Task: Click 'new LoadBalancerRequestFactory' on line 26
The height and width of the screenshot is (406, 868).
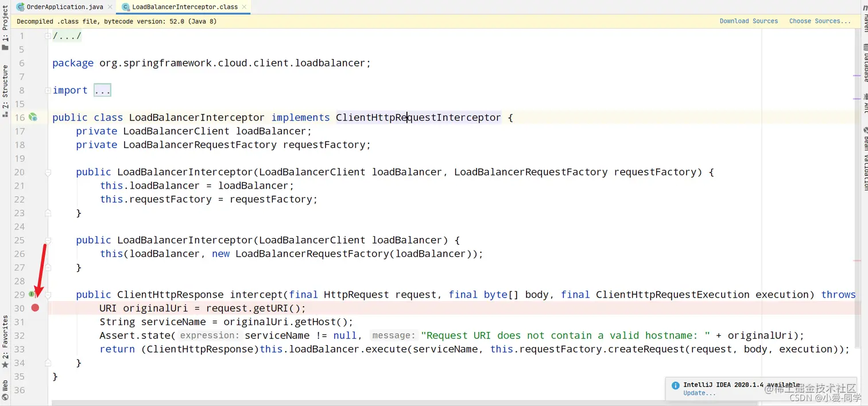Action: (x=300, y=253)
